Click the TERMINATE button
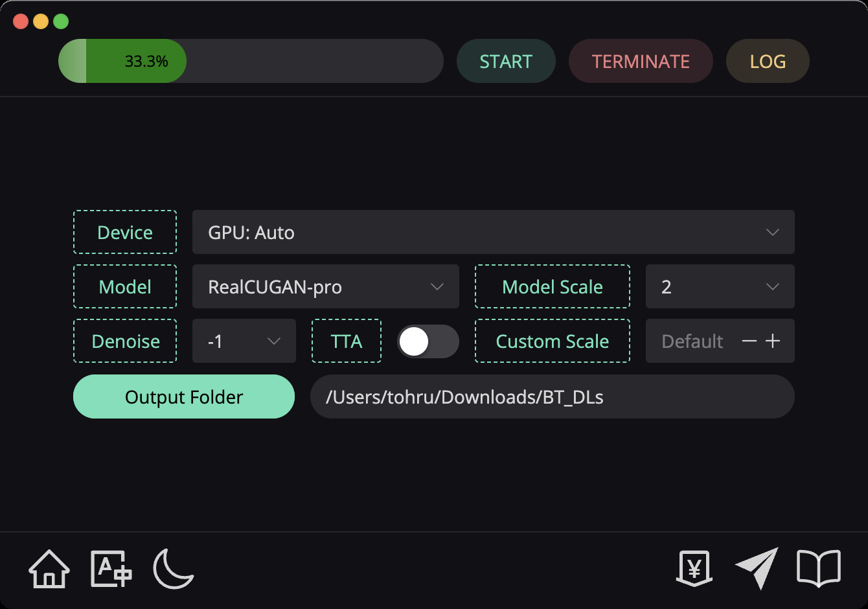Image resolution: width=868 pixels, height=609 pixels. coord(641,62)
